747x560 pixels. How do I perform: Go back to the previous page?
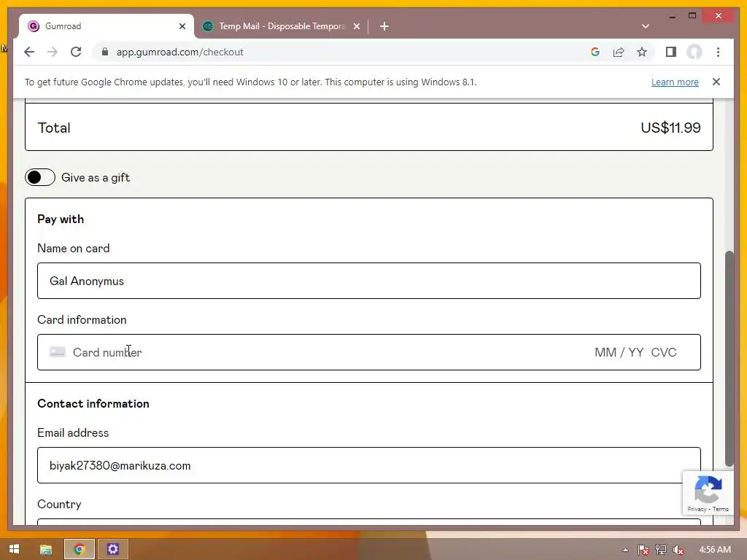click(x=29, y=52)
